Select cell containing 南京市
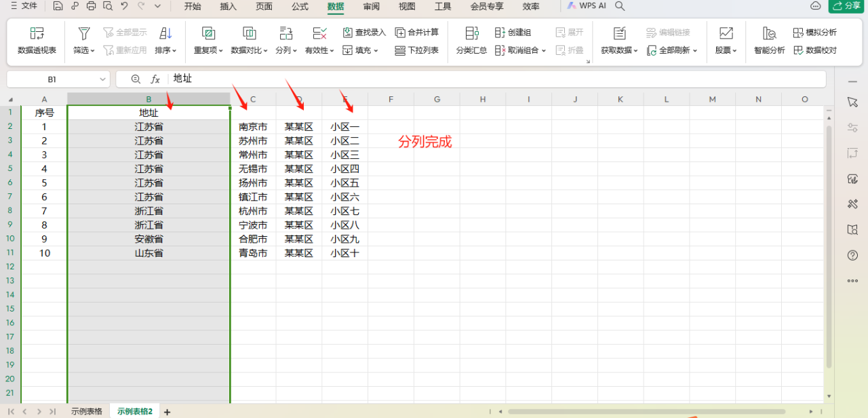This screenshot has width=868, height=418. click(253, 127)
